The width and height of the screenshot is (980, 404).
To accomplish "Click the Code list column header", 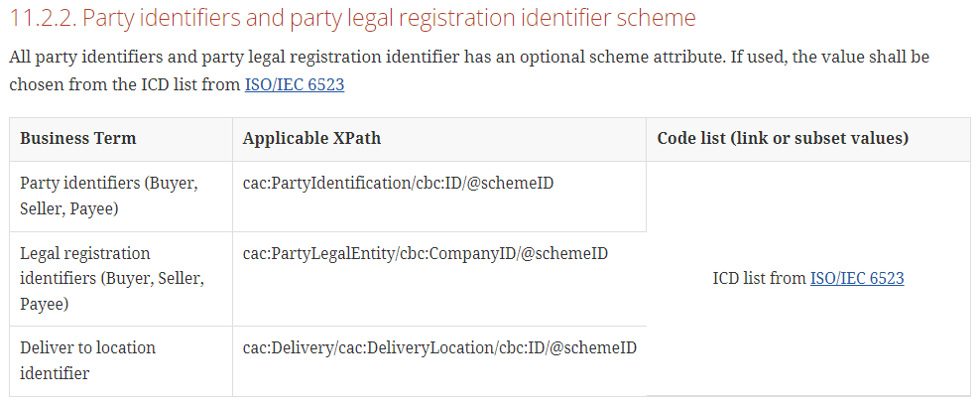I will tap(783, 138).
